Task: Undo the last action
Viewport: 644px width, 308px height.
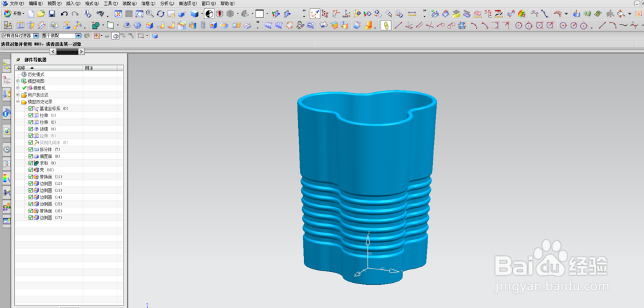Action: click(64, 14)
